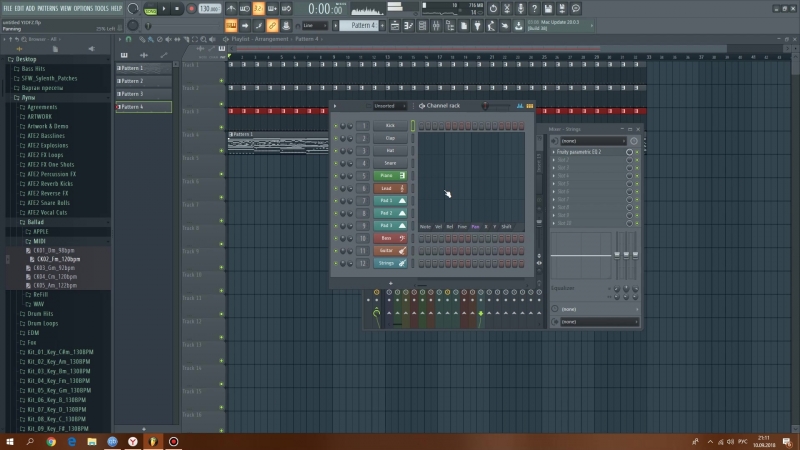Click the Bass channel button
Image resolution: width=800 pixels, height=450 pixels.
[x=390, y=238]
